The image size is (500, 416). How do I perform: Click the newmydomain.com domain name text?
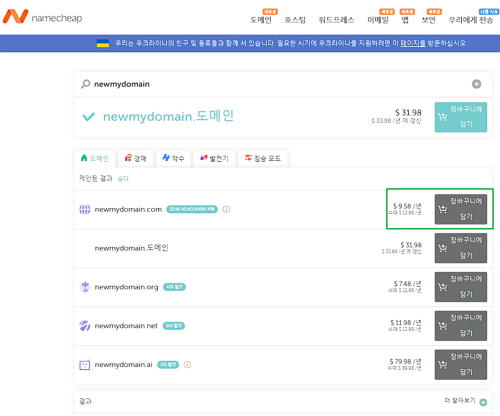tap(128, 209)
